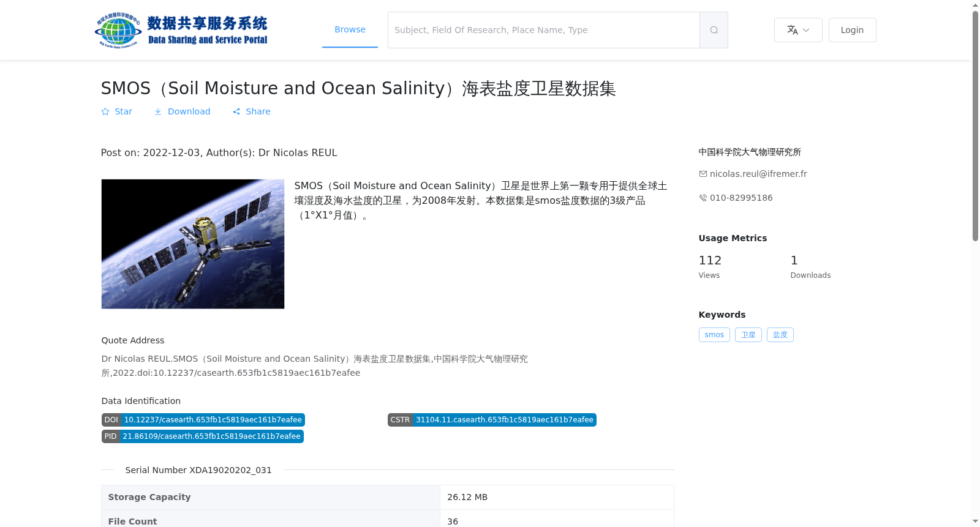This screenshot has width=980, height=527.
Task: Star this SMOS dataset
Action: click(116, 111)
